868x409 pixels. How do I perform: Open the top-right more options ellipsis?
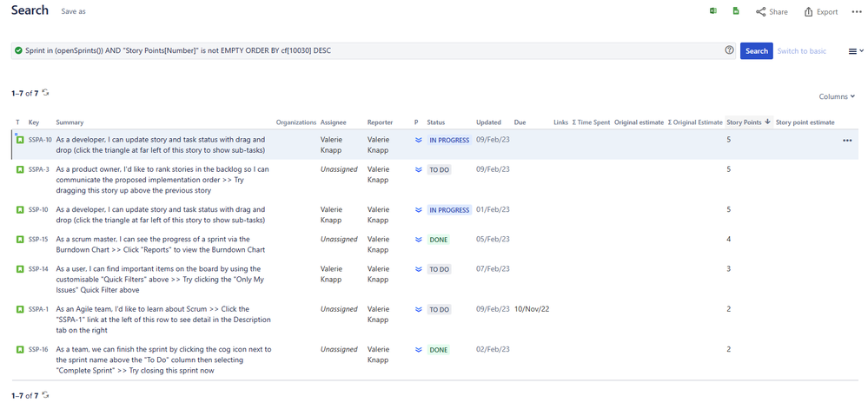(857, 12)
